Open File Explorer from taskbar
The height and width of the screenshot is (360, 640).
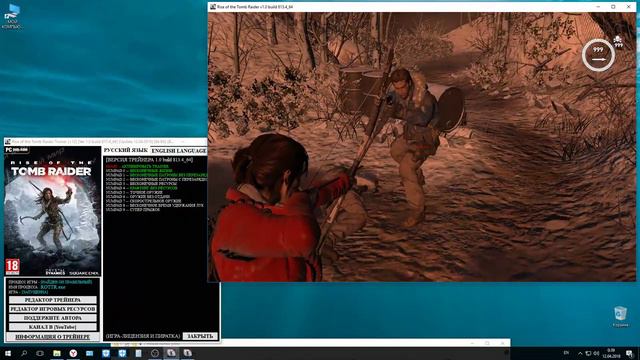(57, 353)
